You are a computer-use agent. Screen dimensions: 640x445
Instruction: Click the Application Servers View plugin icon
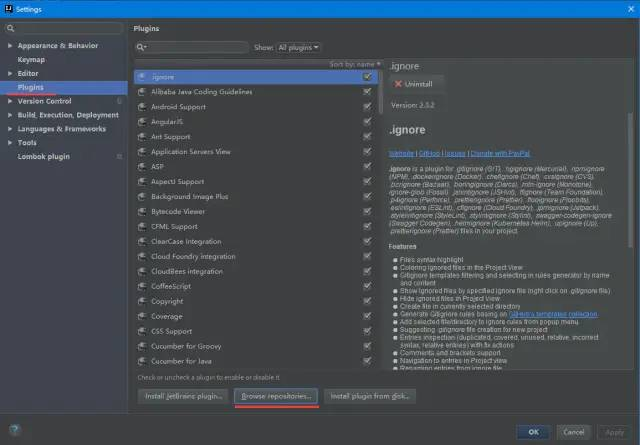(x=142, y=152)
